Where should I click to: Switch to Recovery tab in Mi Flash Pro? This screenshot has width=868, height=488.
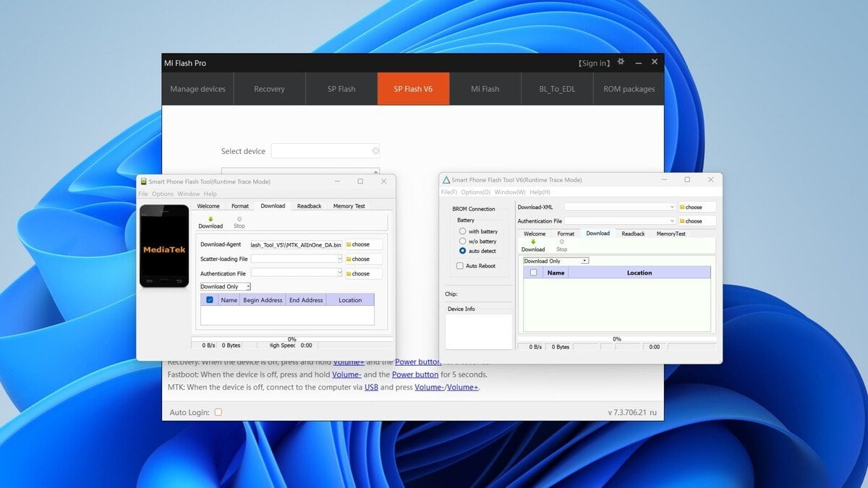[x=269, y=89]
